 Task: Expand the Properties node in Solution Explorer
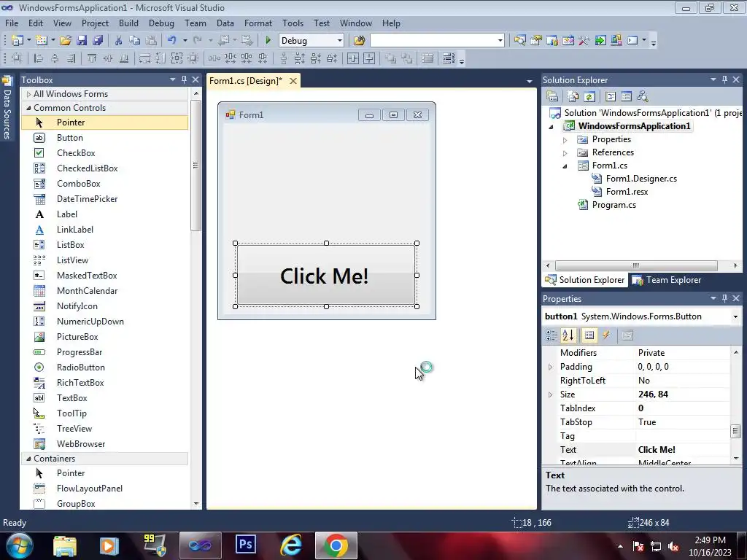click(565, 140)
